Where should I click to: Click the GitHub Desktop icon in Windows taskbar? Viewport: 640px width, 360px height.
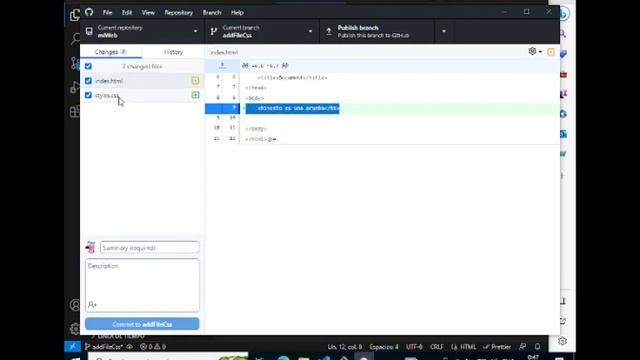(364, 358)
